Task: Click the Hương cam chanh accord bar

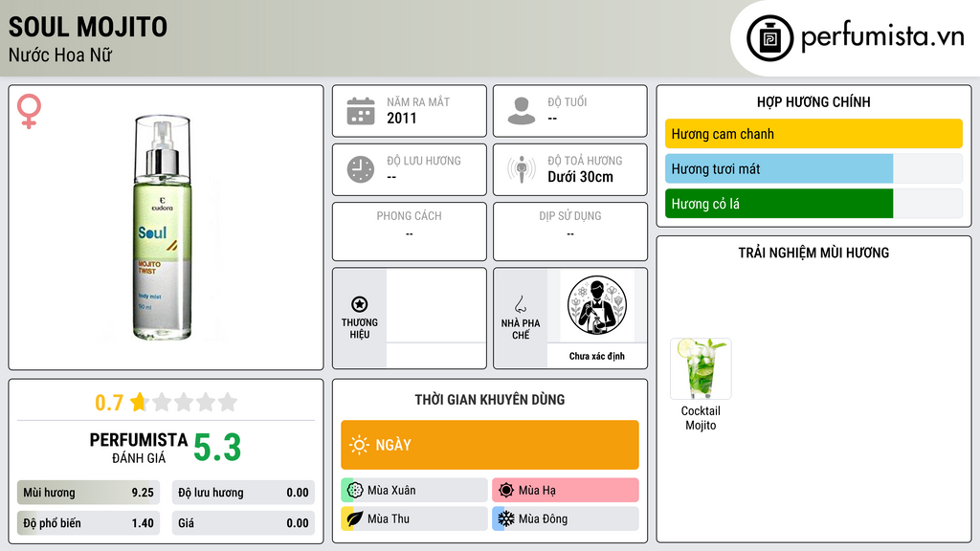Action: [x=813, y=134]
